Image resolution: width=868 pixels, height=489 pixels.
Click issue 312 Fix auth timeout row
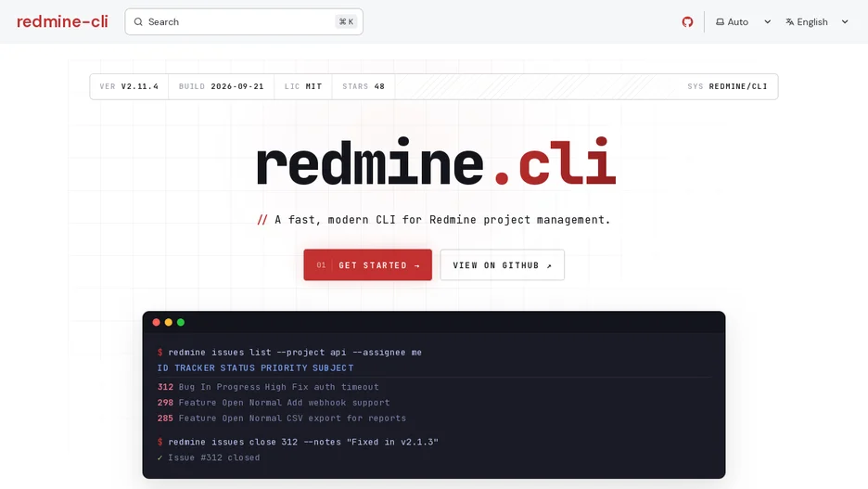(268, 387)
